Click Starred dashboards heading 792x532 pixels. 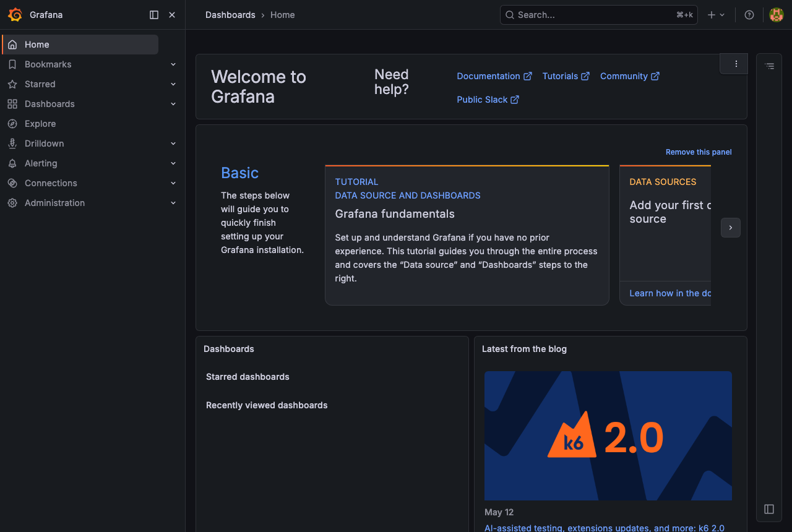coord(247,377)
